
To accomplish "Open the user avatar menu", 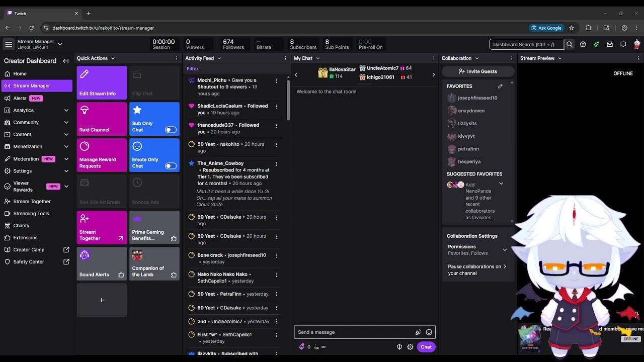I will [636, 44].
